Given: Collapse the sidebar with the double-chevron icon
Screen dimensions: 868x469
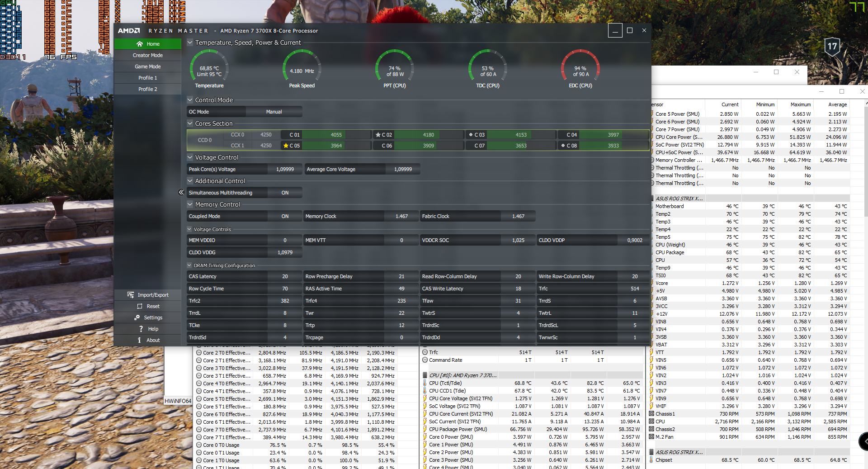Looking at the screenshot, I should [181, 192].
